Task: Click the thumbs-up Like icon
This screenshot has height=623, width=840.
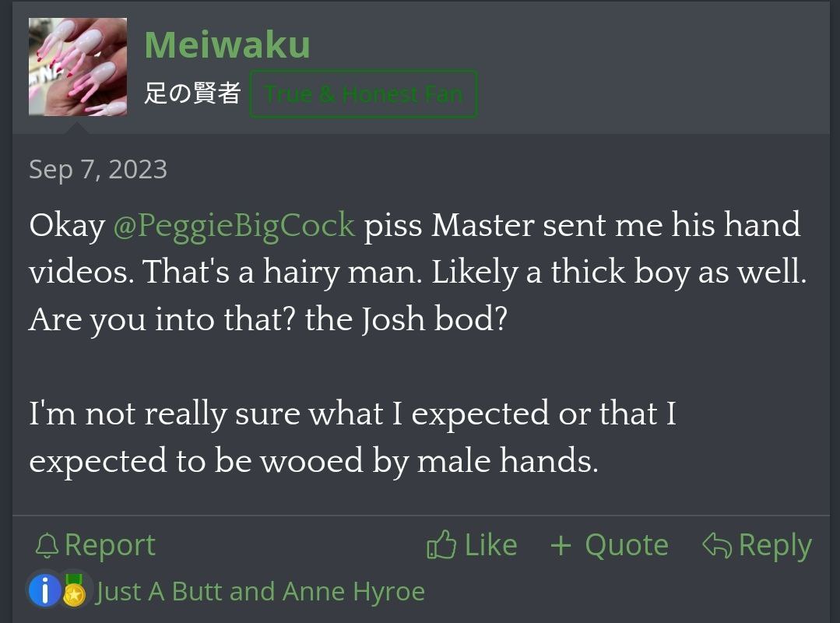Action: tap(441, 545)
